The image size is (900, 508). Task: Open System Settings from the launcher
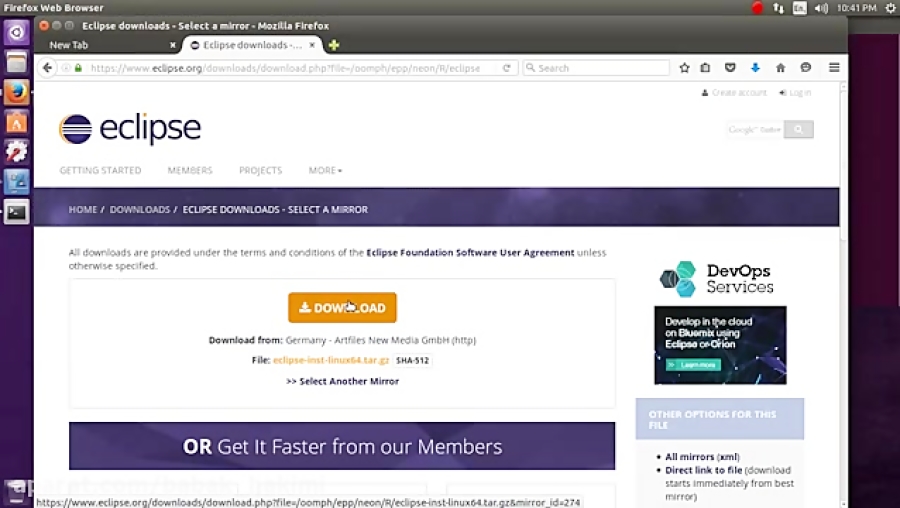click(x=16, y=152)
